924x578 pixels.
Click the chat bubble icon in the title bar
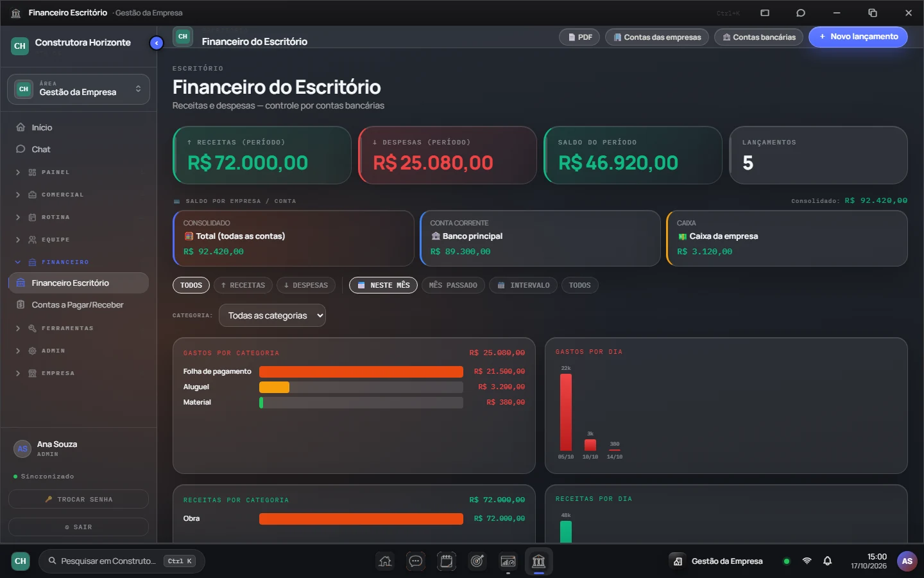point(801,13)
